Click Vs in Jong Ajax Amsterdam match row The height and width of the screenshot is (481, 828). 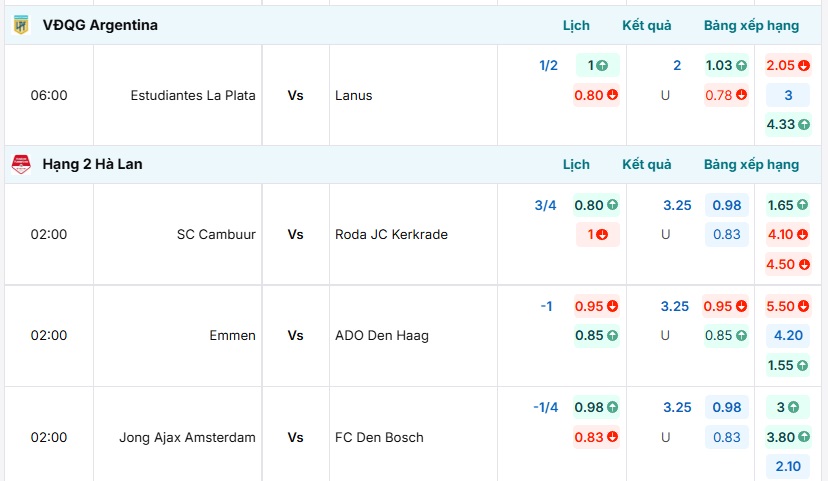coord(296,437)
